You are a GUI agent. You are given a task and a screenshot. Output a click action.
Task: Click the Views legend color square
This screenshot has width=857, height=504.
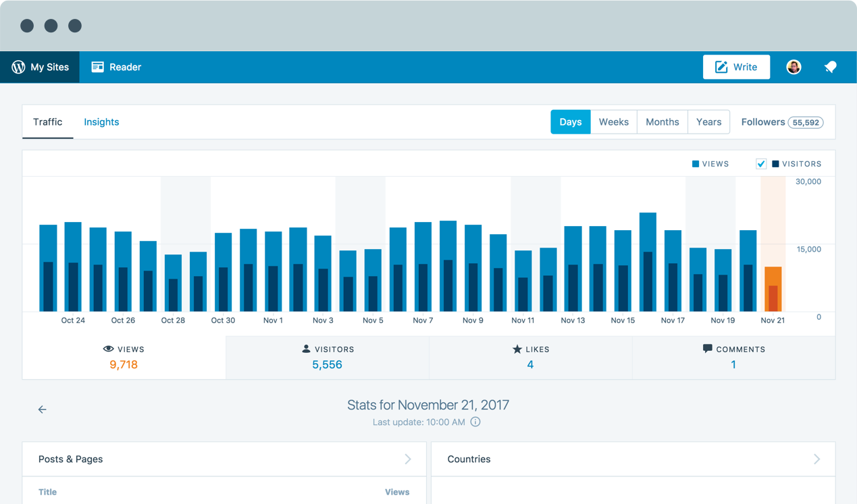tap(696, 164)
